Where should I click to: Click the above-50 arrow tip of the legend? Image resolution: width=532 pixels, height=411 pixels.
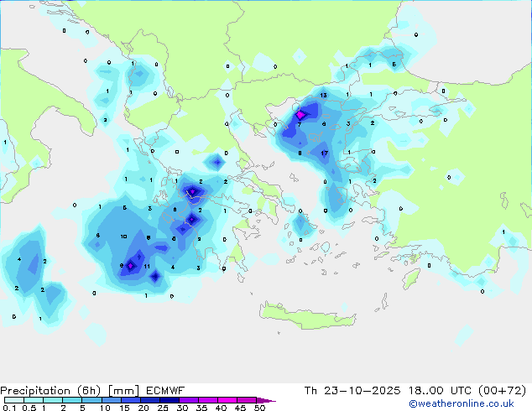tap(266, 400)
